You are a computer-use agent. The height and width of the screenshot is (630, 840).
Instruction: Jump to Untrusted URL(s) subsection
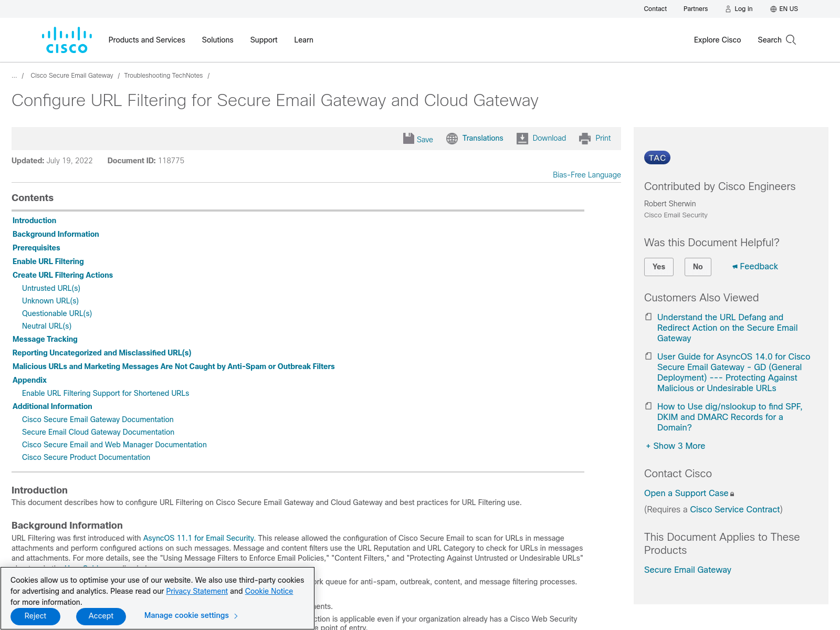(51, 288)
